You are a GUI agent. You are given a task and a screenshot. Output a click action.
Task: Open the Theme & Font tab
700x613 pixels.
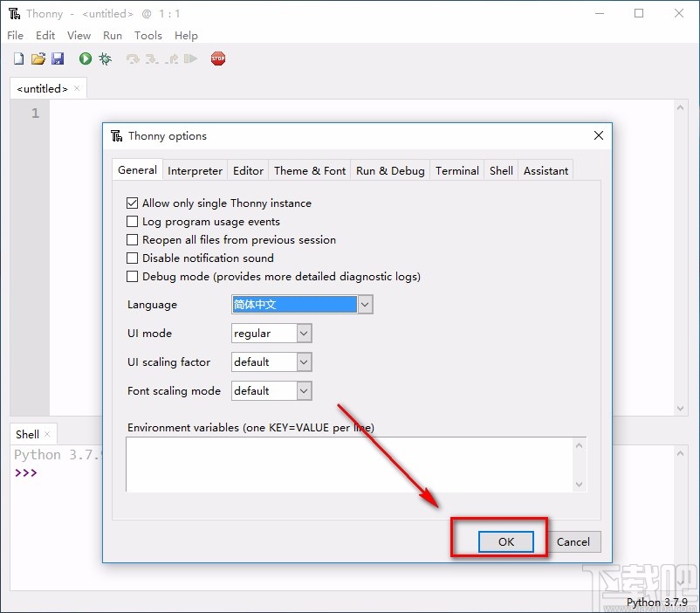(310, 170)
